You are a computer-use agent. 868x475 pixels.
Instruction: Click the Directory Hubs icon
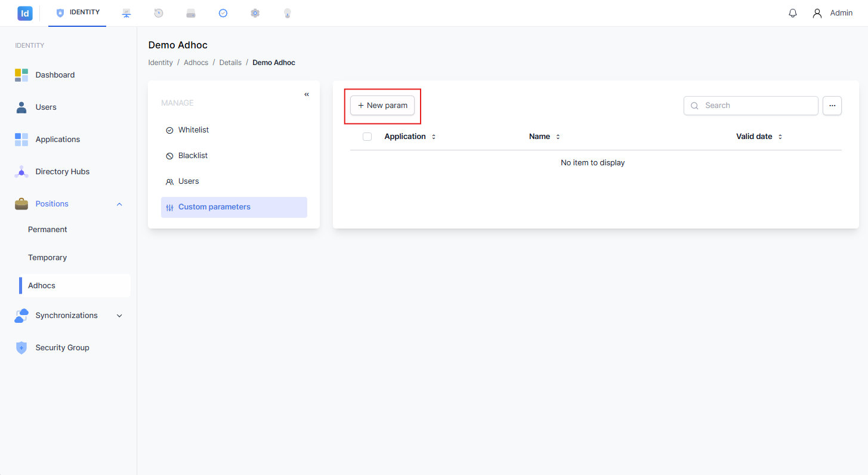[21, 172]
